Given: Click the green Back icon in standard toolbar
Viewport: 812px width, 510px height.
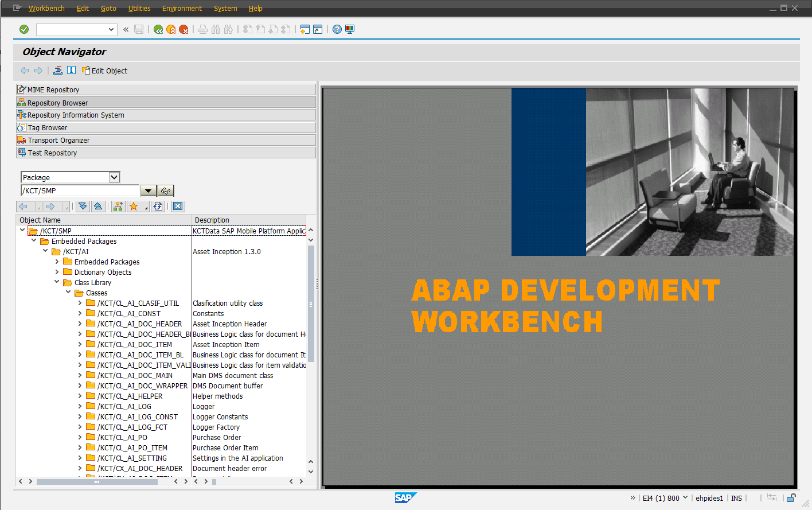Looking at the screenshot, I should [x=158, y=29].
